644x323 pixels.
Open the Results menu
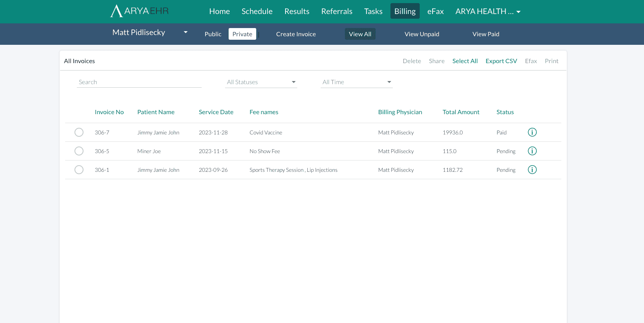tap(297, 11)
